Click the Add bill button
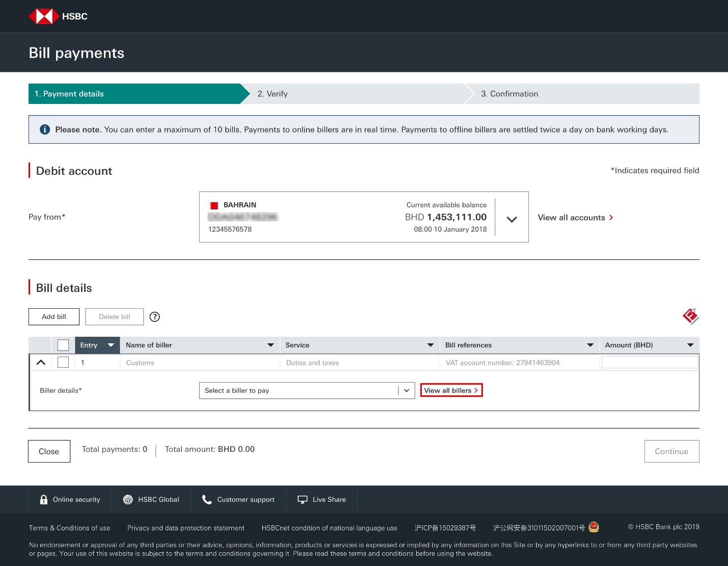Viewport: 728px width, 566px height. tap(54, 317)
